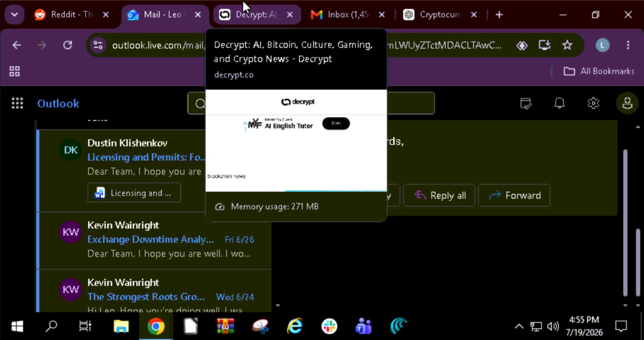Reload the current page

click(68, 45)
